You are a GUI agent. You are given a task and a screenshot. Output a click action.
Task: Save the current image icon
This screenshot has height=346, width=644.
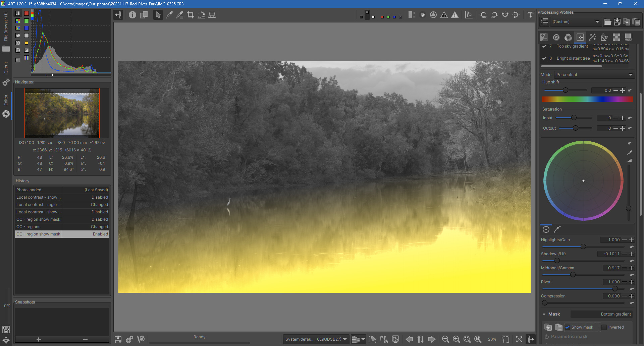[118, 339]
